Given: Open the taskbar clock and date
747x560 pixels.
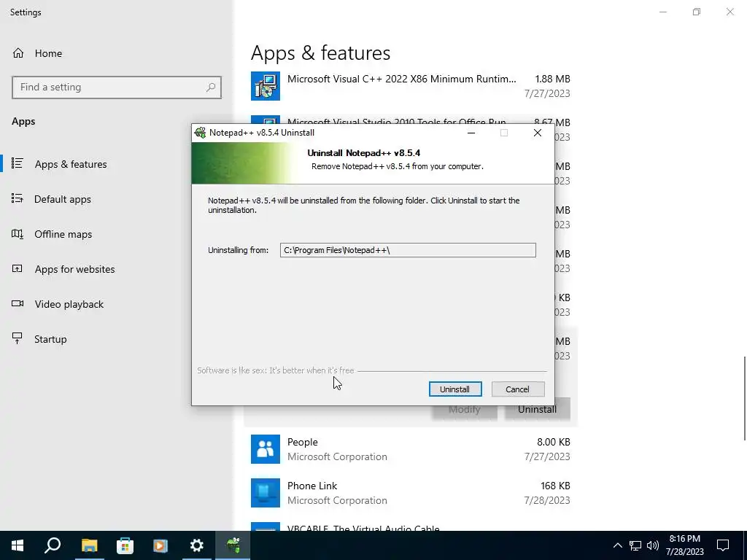Looking at the screenshot, I should 684,545.
